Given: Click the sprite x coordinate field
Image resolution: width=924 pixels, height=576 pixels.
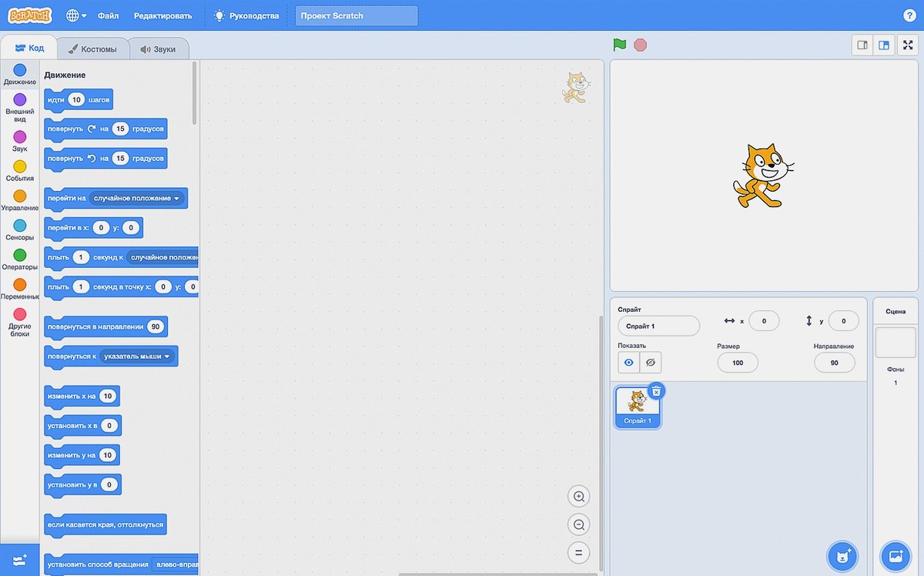Looking at the screenshot, I should tap(764, 321).
